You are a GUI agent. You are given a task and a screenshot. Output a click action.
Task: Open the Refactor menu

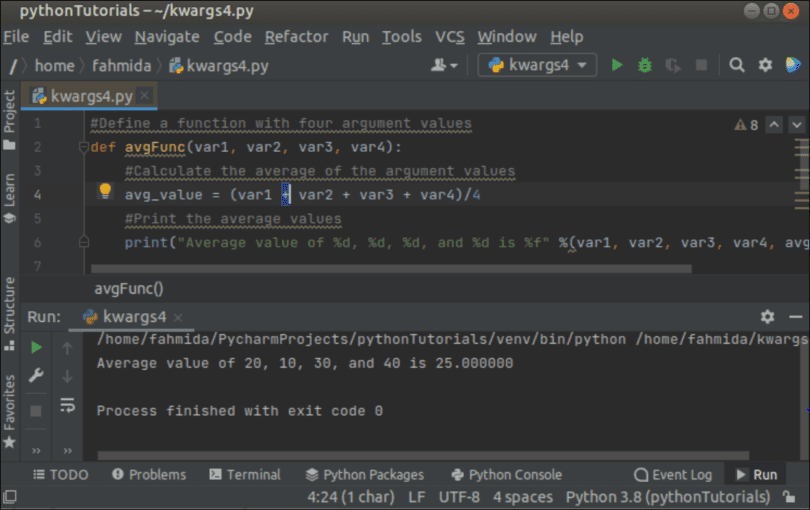click(296, 37)
